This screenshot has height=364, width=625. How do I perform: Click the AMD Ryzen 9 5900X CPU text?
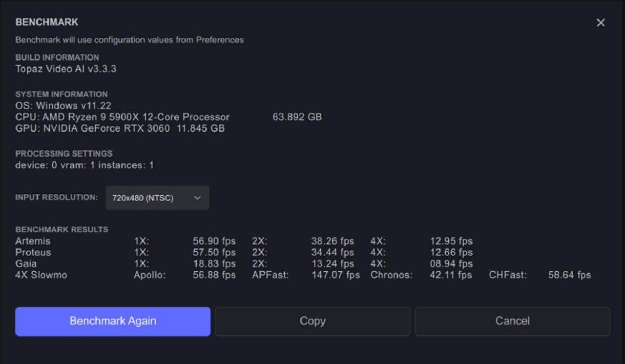(x=122, y=117)
